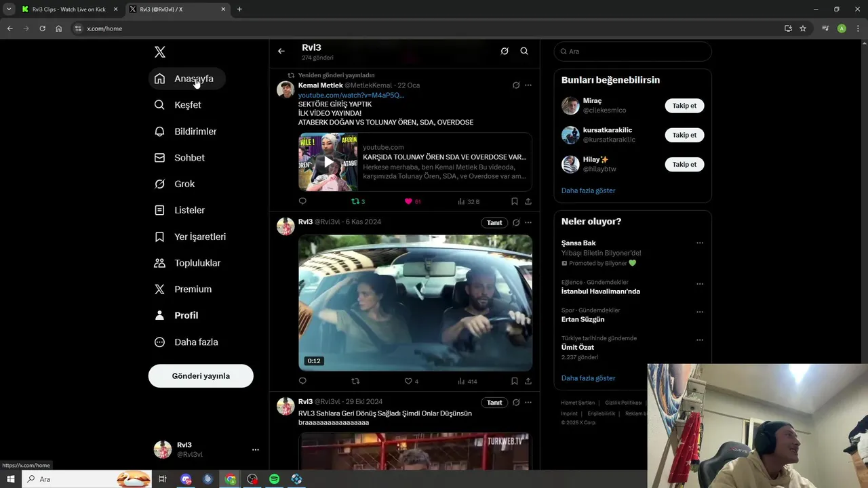Toggle repost on 6 Kas 2024 post
The width and height of the screenshot is (868, 488).
click(355, 382)
